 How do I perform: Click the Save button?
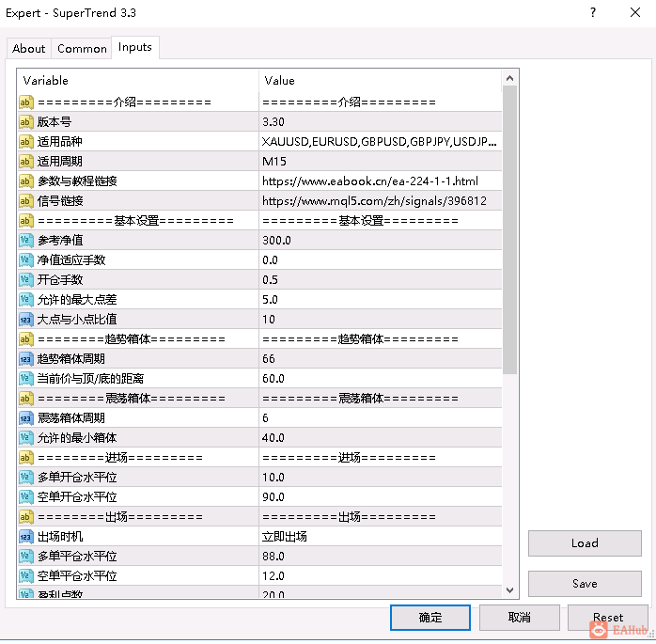pyautogui.click(x=585, y=583)
